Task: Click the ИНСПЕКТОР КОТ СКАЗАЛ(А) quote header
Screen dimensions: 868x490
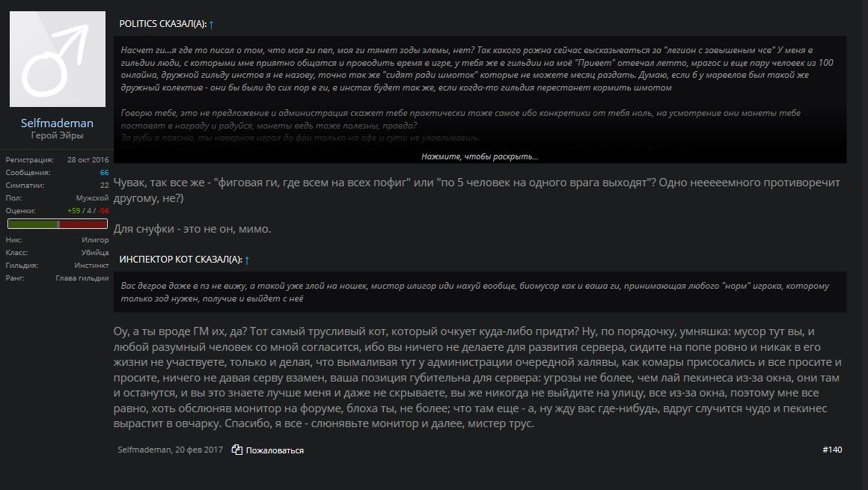Action: [180, 259]
